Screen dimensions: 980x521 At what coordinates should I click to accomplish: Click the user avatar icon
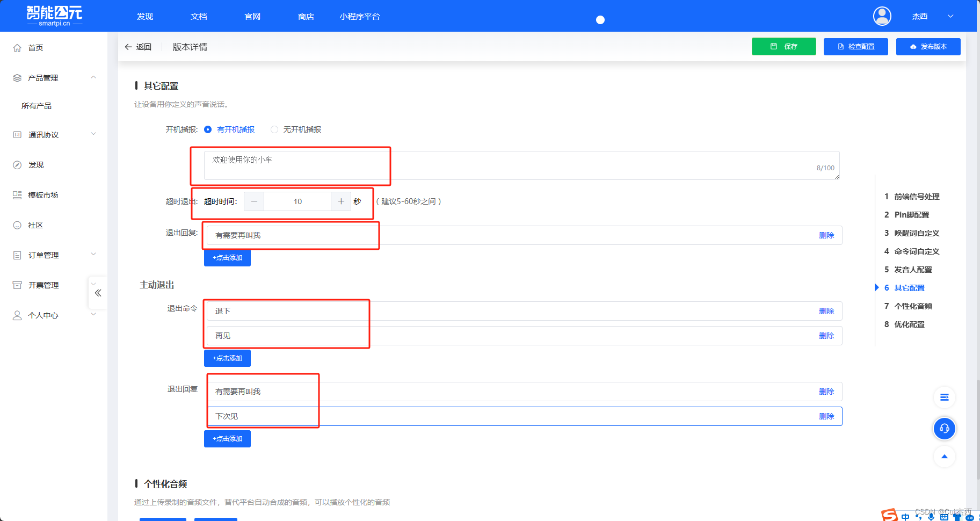[882, 16]
